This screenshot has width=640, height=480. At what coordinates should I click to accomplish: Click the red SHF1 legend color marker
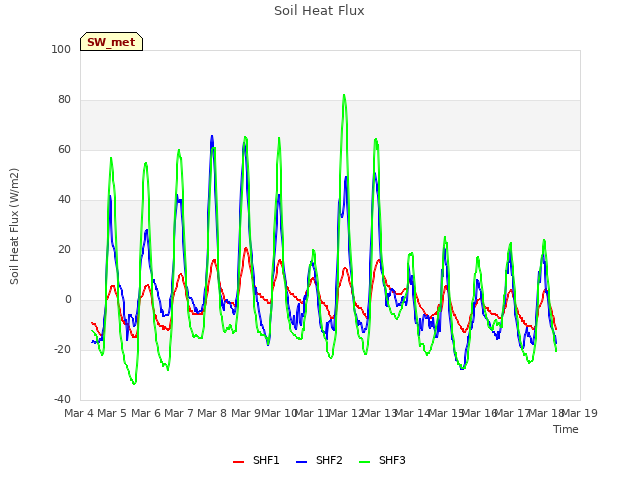tap(238, 462)
